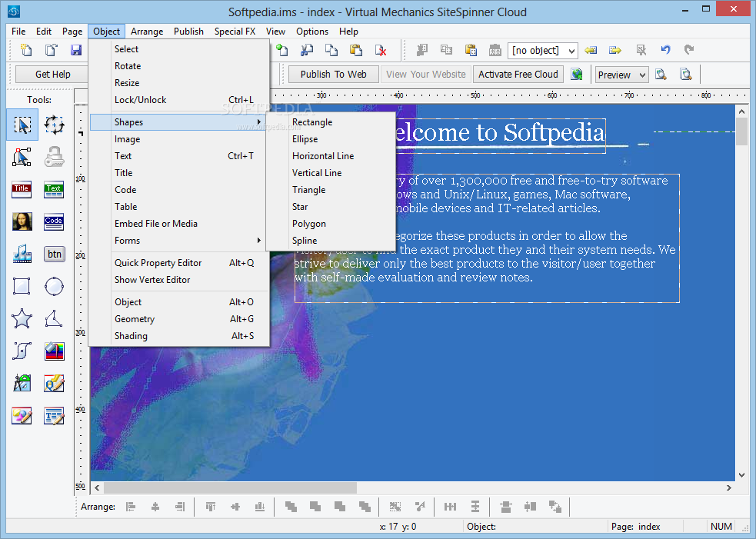
Task: Click the gray Redo arrow icon
Action: [689, 50]
